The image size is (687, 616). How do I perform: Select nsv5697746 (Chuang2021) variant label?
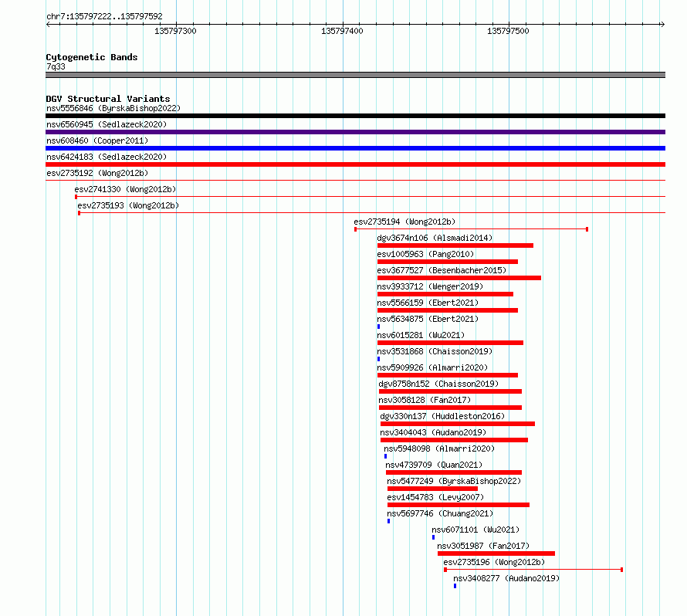440,513
